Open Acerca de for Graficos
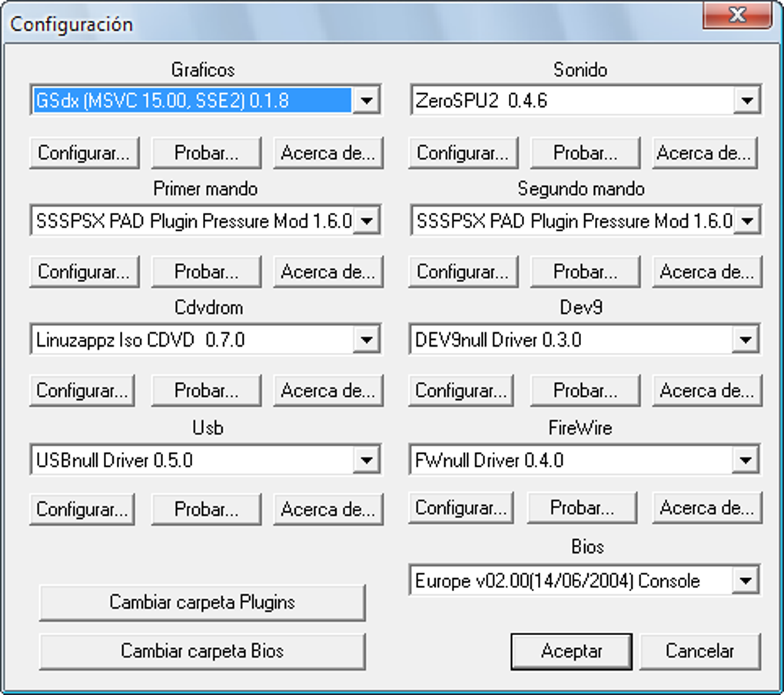Image resolution: width=784 pixels, height=695 pixels. (328, 153)
